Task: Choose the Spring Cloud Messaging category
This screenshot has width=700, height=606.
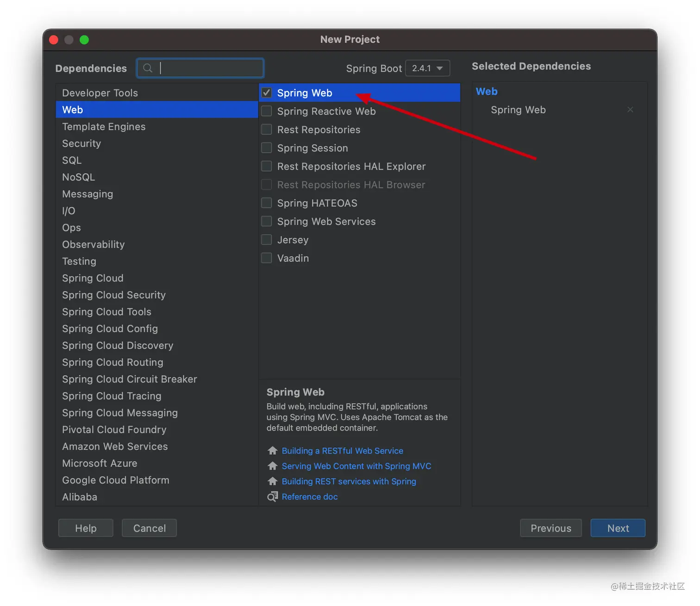Action: coord(156,413)
